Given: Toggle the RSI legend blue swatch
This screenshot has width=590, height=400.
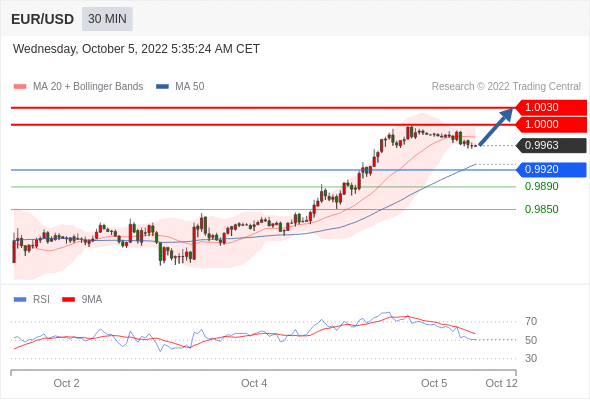Looking at the screenshot, I should coord(20,300).
